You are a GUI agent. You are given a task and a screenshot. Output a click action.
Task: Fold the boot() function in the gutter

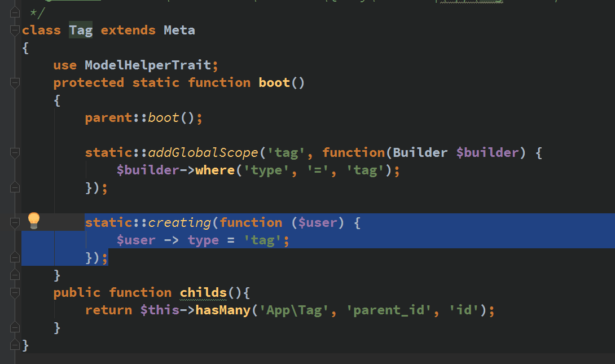15,83
